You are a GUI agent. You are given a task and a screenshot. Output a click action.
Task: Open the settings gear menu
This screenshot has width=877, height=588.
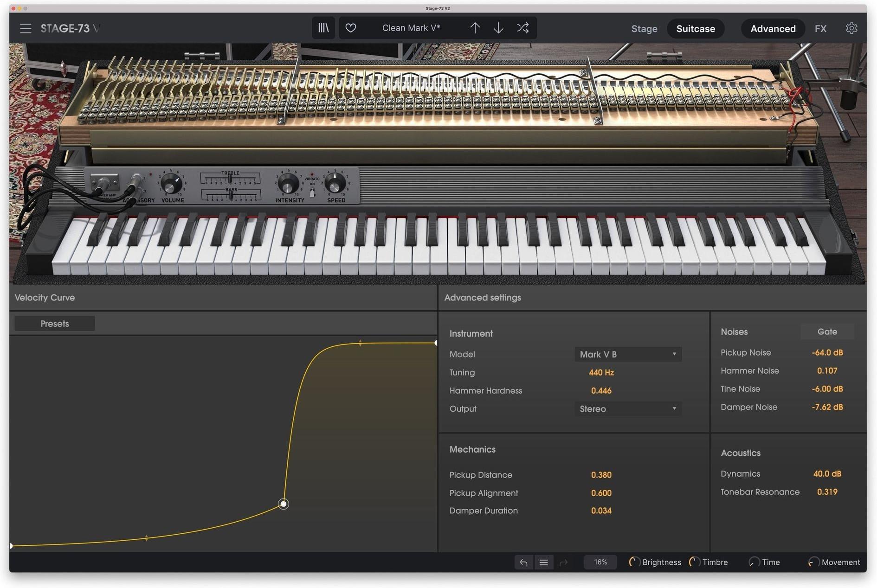pyautogui.click(x=852, y=28)
